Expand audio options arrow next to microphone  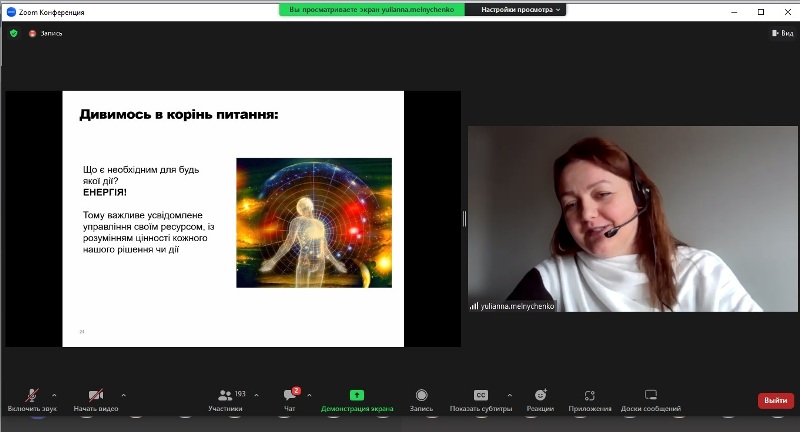pyautogui.click(x=54, y=395)
